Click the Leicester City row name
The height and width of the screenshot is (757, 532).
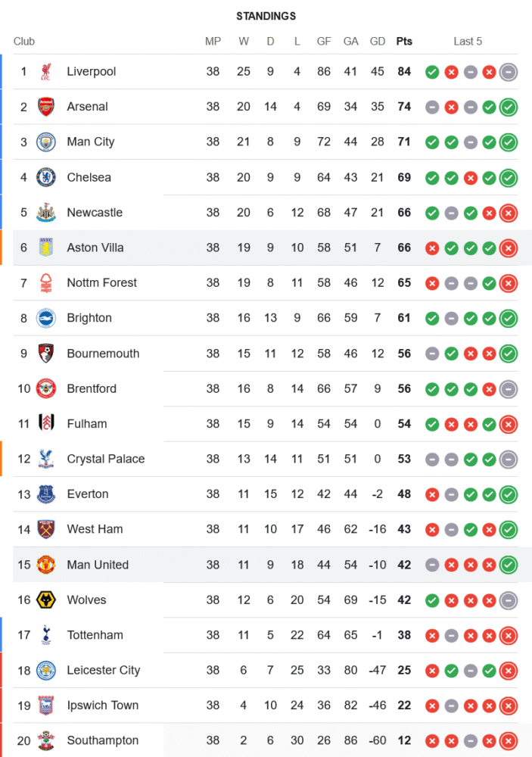103,670
